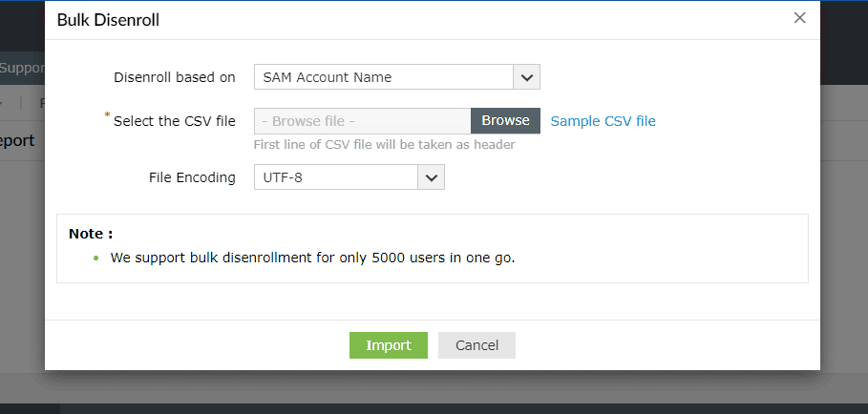Viewport: 868px width, 414px height.
Task: Select the Support tab behind the dialog
Action: pos(21,69)
